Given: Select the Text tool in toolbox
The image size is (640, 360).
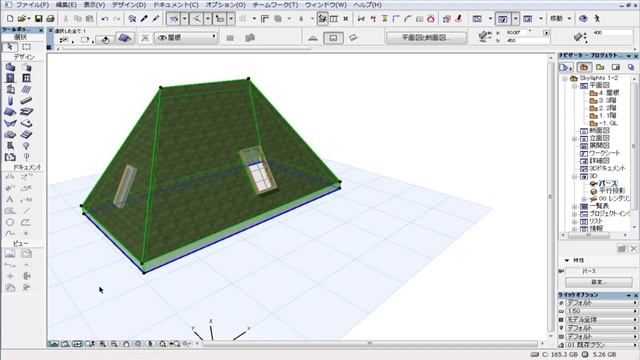Looking at the screenshot, I should pos(10,200).
